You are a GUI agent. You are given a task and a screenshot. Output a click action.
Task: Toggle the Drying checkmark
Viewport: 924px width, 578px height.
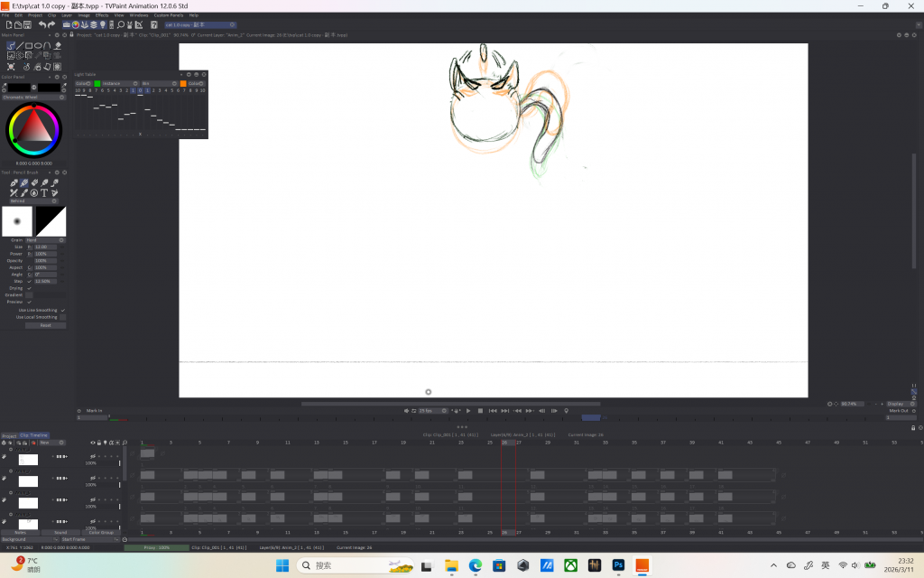(29, 288)
